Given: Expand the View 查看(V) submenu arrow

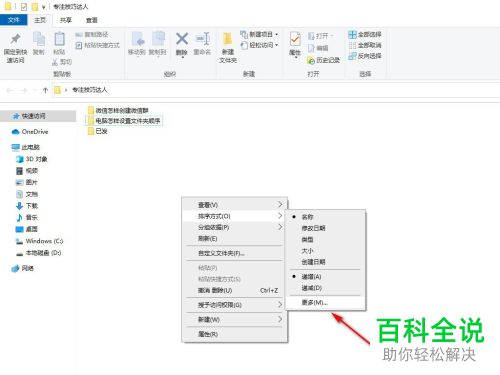Looking at the screenshot, I should pyautogui.click(x=280, y=204).
